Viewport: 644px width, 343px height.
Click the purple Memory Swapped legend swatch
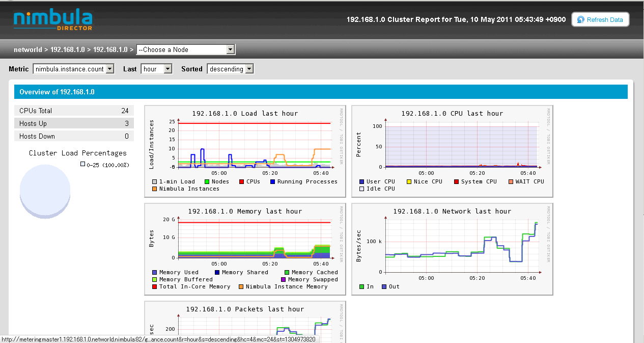click(x=284, y=280)
